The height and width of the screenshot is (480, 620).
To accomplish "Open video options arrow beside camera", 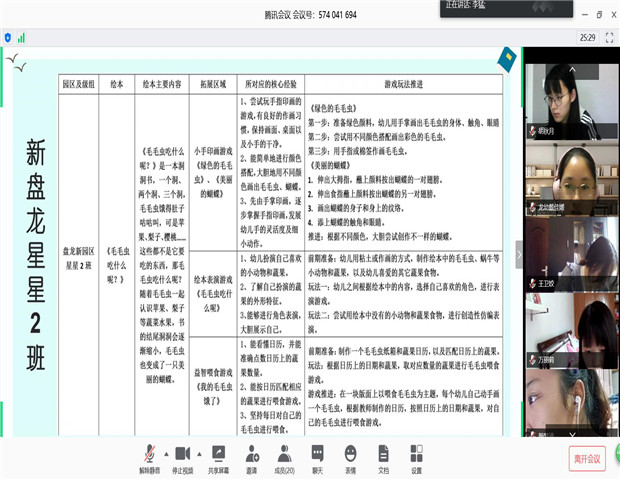I will coord(199,452).
